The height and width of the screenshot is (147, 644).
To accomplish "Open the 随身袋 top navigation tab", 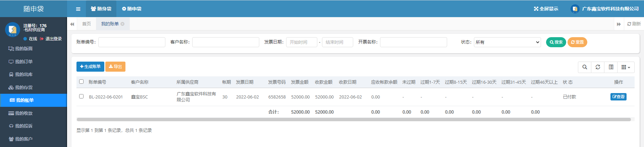I will coord(101,9).
